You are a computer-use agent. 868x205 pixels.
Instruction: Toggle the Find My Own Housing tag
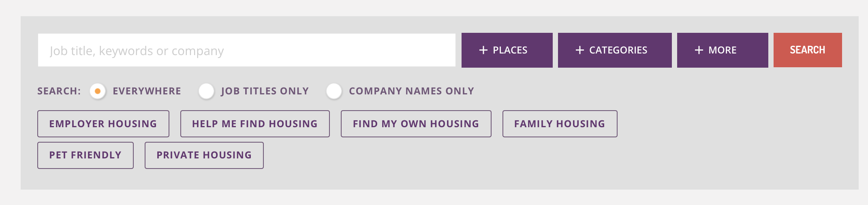click(x=416, y=124)
